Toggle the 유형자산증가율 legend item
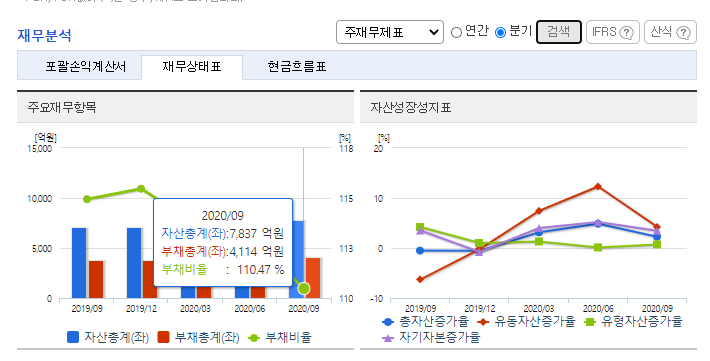The image size is (710, 361). [x=633, y=322]
